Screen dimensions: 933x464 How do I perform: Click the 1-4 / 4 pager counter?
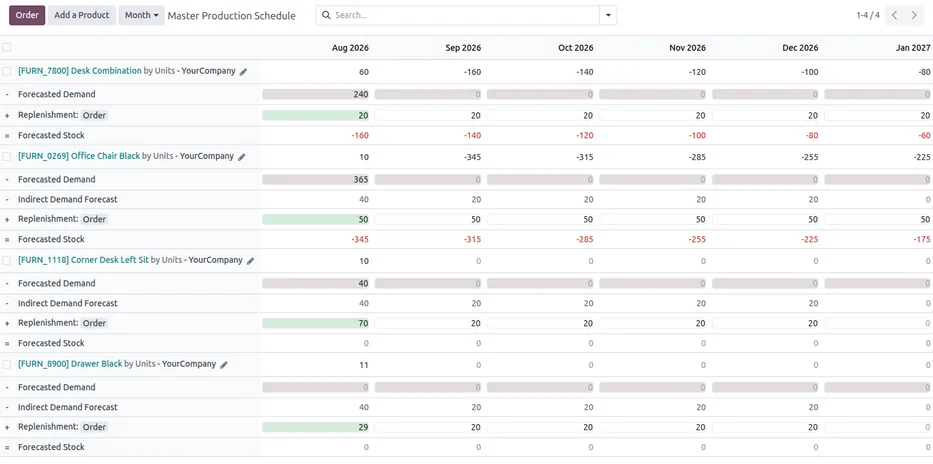click(868, 15)
